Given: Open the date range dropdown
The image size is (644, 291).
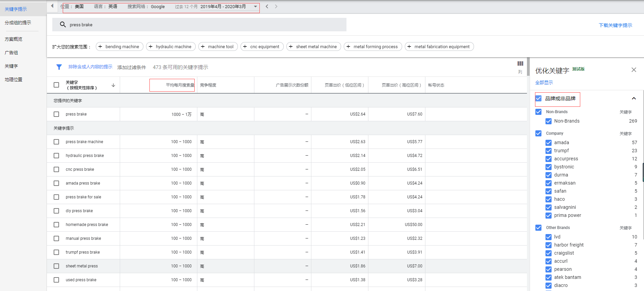Looking at the screenshot, I should [255, 6].
